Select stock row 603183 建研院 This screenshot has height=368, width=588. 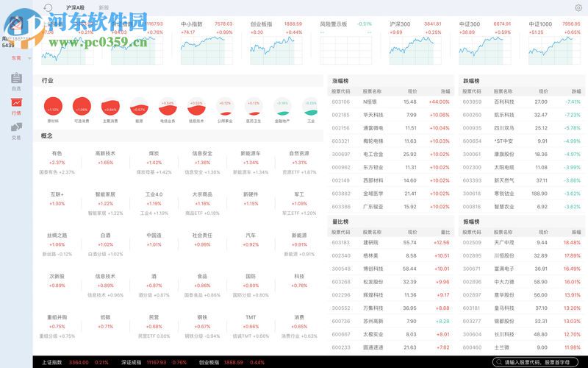tap(390, 243)
